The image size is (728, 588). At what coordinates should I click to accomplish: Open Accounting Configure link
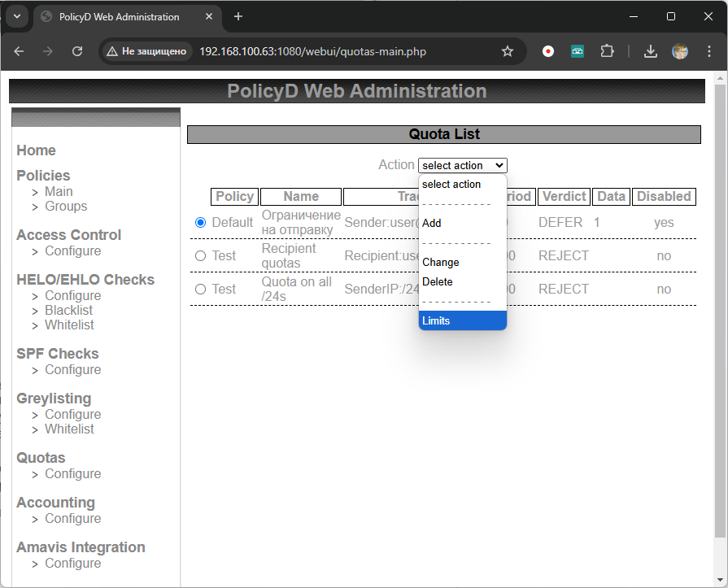pyautogui.click(x=73, y=518)
